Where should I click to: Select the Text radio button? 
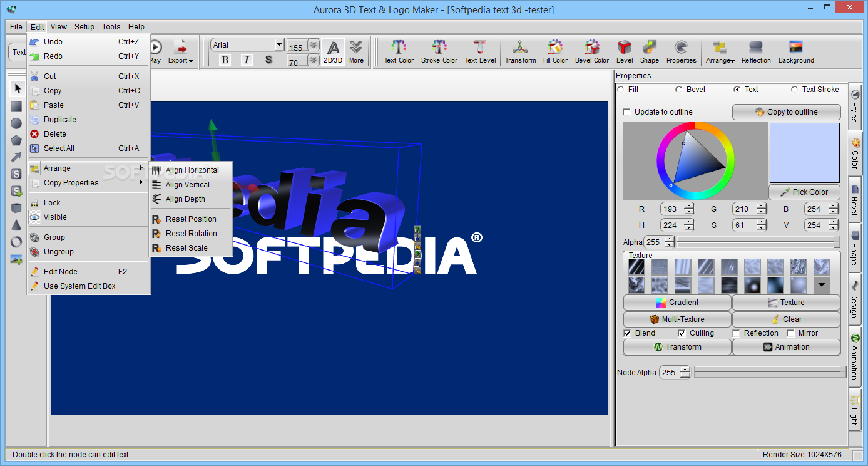coord(737,90)
